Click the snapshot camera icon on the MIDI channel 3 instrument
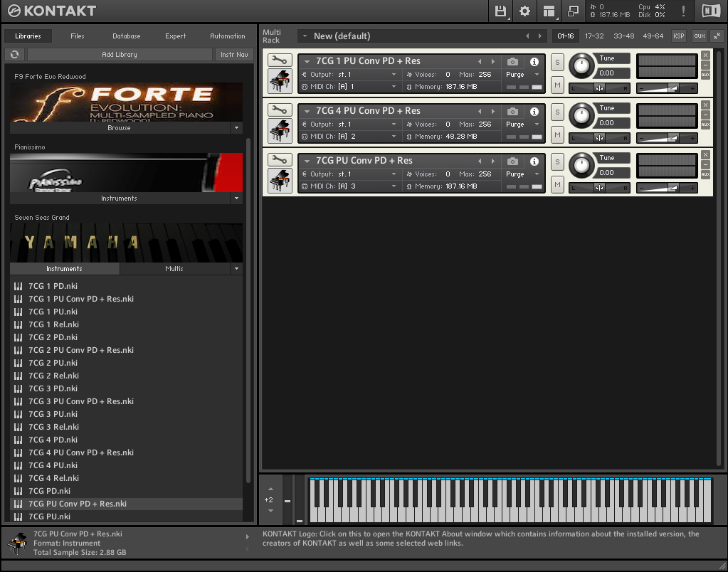The height and width of the screenshot is (572, 728). coord(512,161)
